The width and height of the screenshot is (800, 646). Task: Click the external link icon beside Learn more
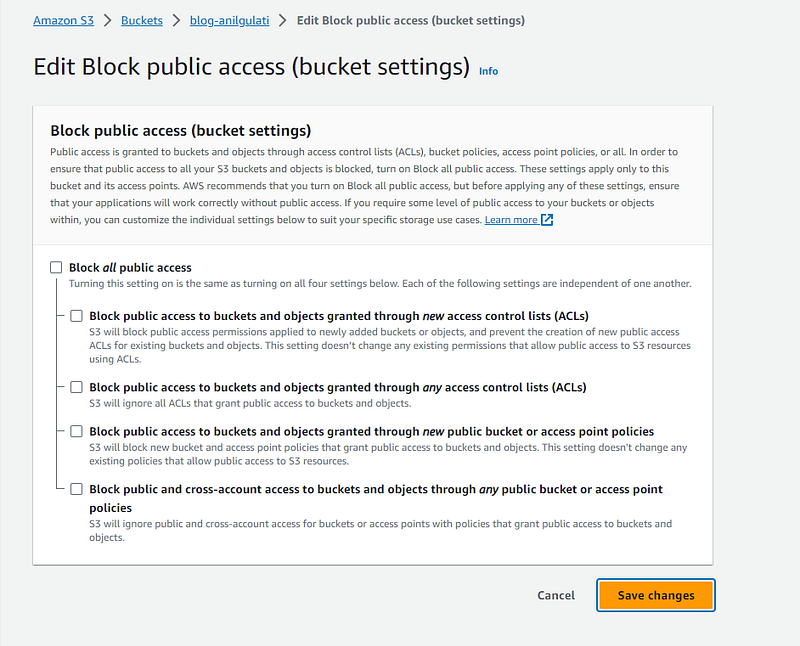(547, 220)
